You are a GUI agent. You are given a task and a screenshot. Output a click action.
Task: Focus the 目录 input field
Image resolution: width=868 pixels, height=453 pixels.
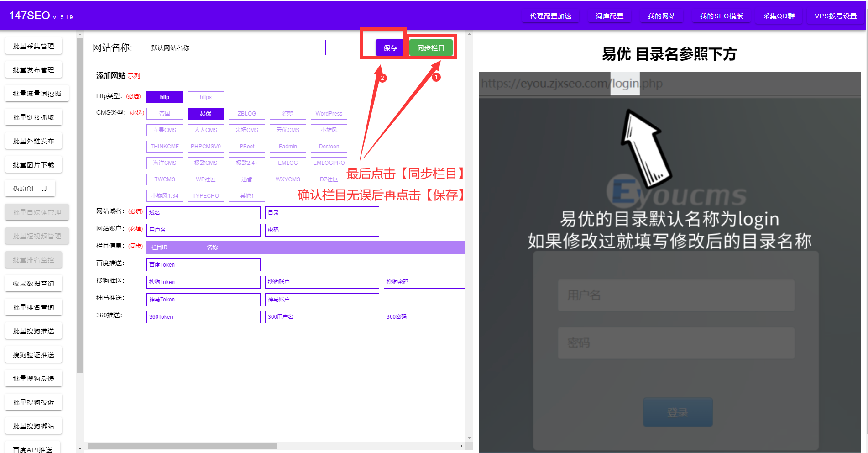pyautogui.click(x=322, y=213)
